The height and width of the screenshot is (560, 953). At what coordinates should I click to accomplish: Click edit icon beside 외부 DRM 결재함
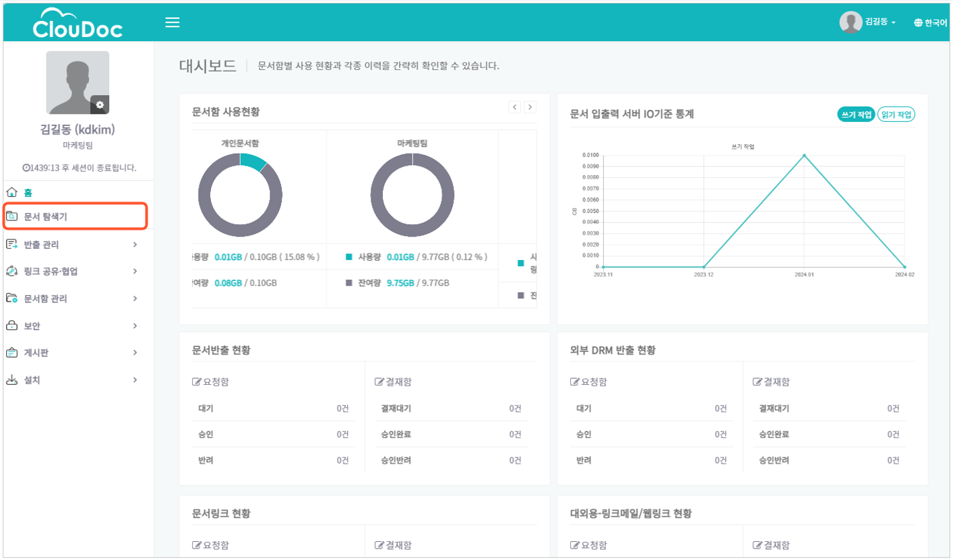[x=758, y=381]
